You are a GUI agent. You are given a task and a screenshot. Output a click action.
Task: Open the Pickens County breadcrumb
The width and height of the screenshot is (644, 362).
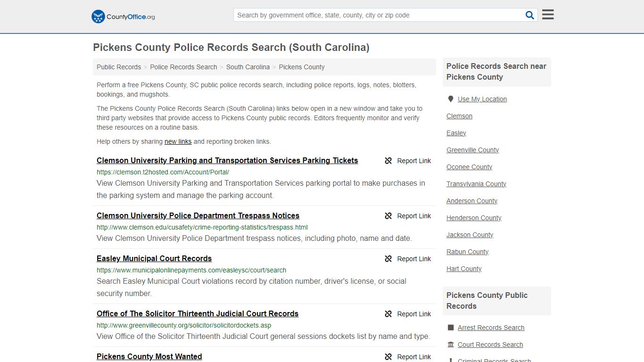coord(302,67)
